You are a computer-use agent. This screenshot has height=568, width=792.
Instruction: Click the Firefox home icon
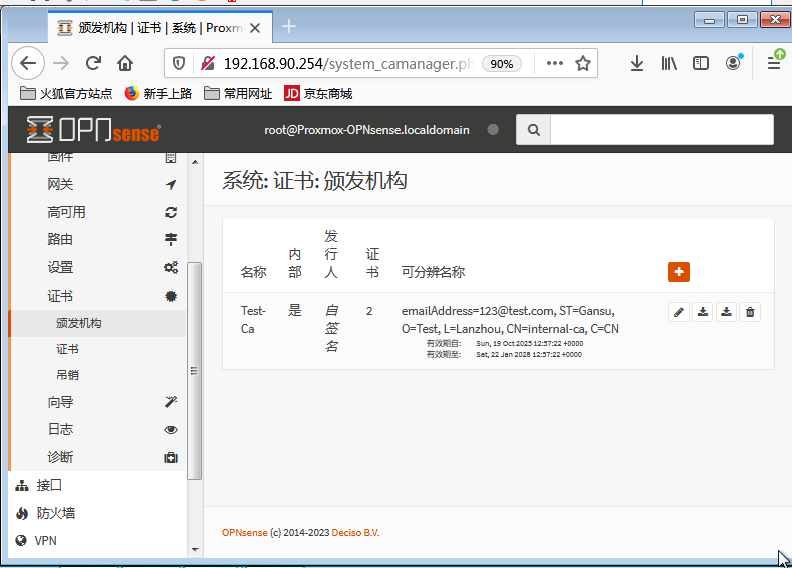(x=125, y=63)
